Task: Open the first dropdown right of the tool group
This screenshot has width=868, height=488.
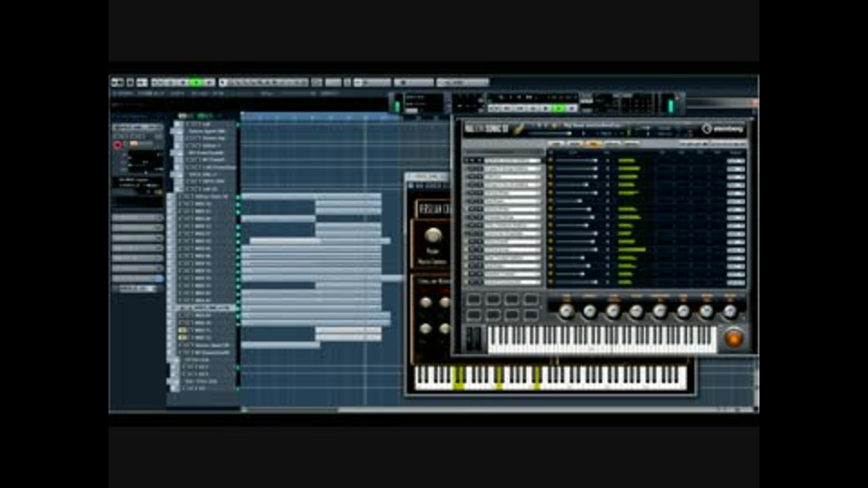Action: tap(373, 82)
